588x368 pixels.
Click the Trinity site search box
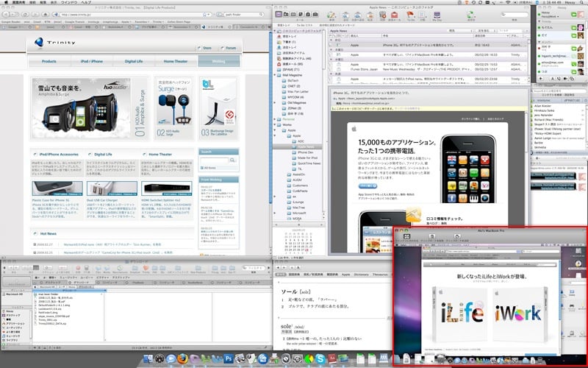pyautogui.click(x=214, y=160)
